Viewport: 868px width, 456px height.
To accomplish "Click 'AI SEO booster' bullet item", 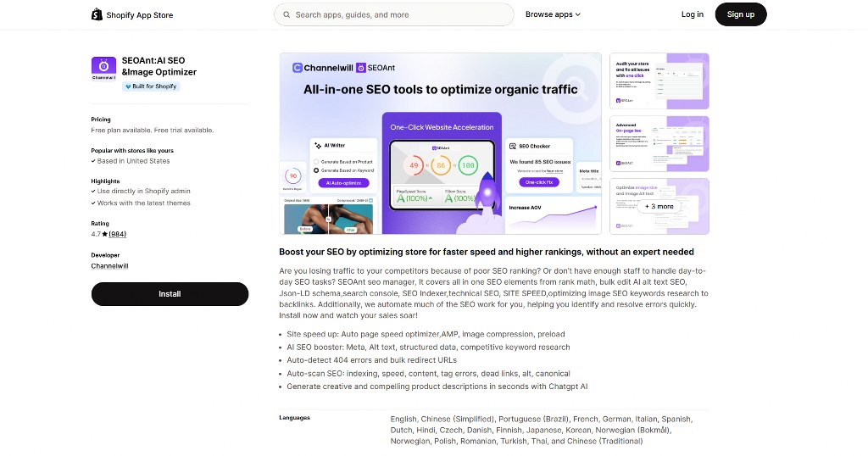I will coord(428,348).
